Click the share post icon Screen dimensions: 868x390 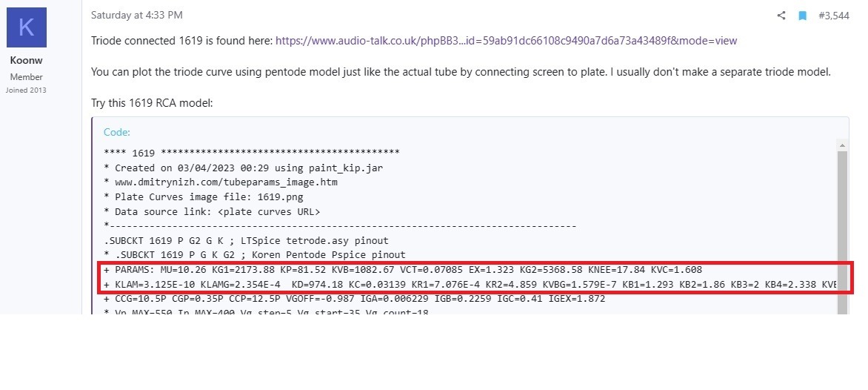(781, 16)
